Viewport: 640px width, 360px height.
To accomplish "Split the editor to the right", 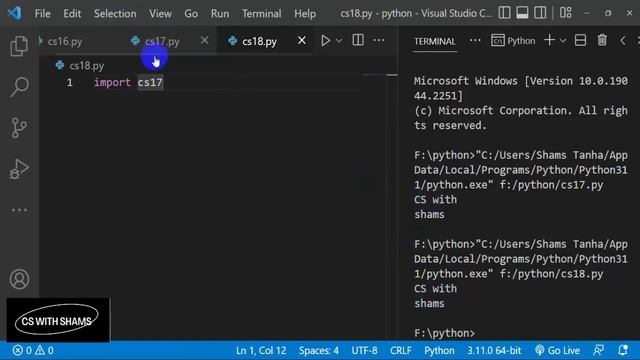I will (x=358, y=40).
